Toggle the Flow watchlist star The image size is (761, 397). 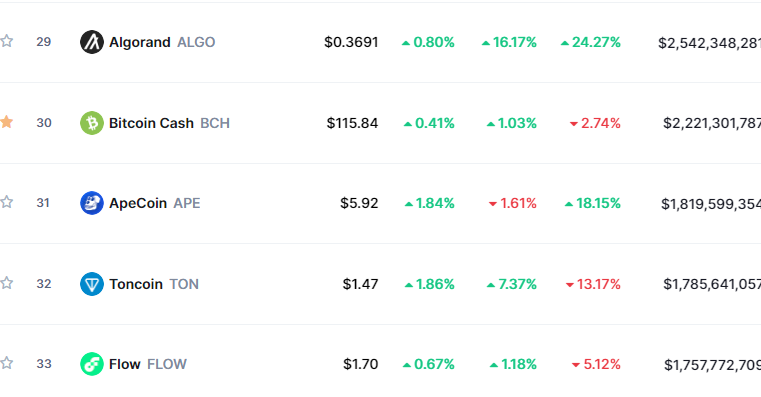click(x=6, y=363)
